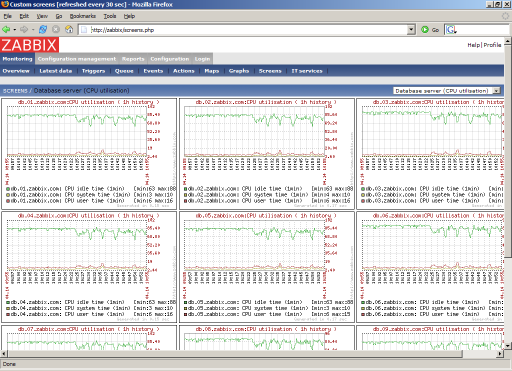512x371 pixels.
Task: Open the Actions link
Action: [x=183, y=71]
